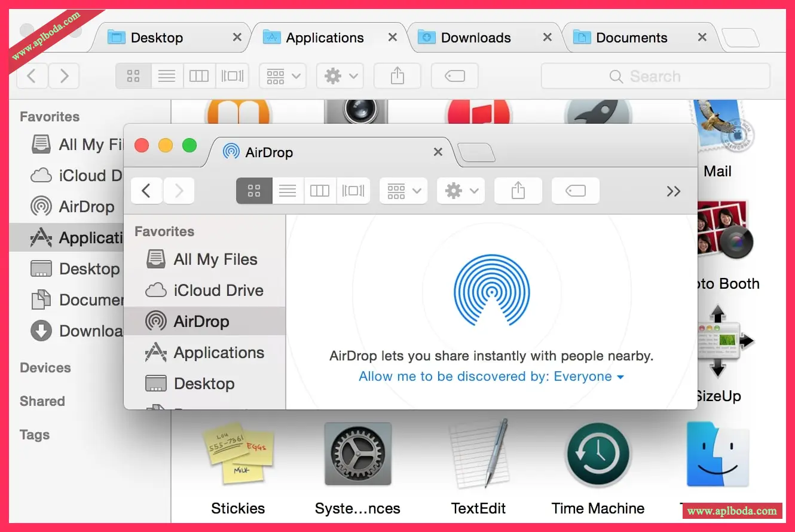Screen dimensions: 795x532
Task: Switch to the Documents tab
Action: (x=631, y=38)
